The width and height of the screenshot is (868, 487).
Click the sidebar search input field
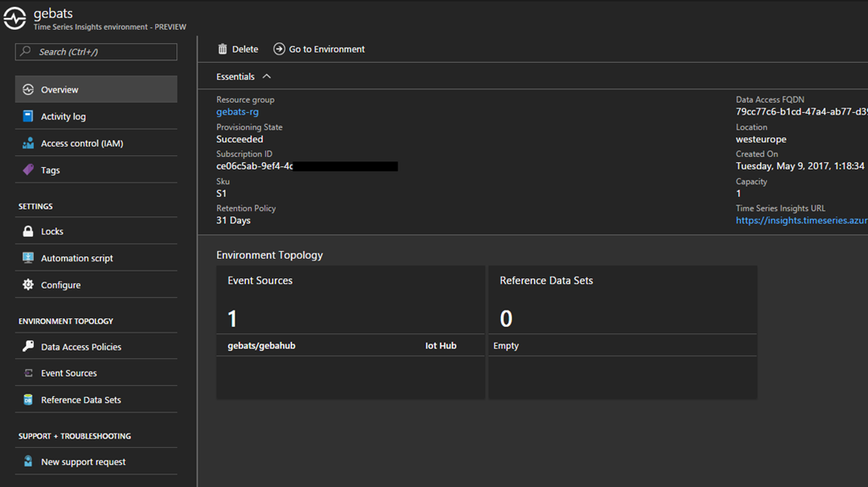[x=96, y=52]
